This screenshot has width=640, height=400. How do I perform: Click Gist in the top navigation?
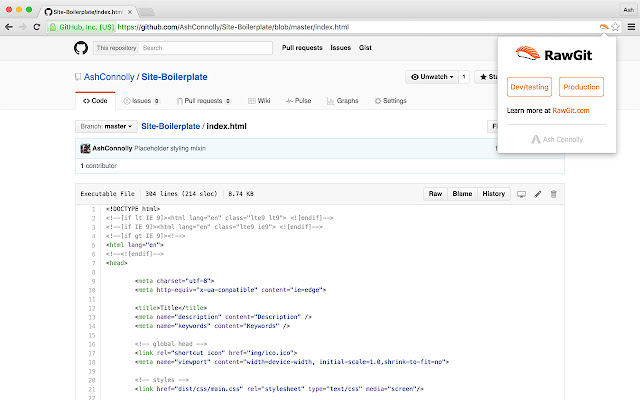(x=365, y=48)
